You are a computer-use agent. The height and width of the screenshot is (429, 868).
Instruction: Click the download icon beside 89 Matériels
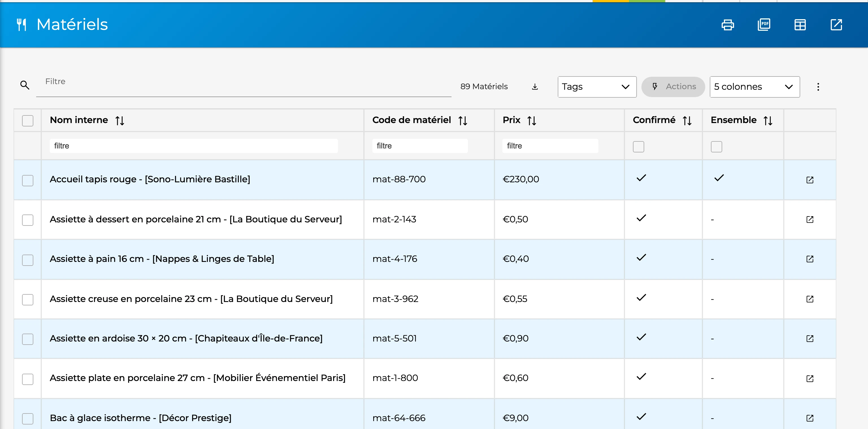(535, 87)
